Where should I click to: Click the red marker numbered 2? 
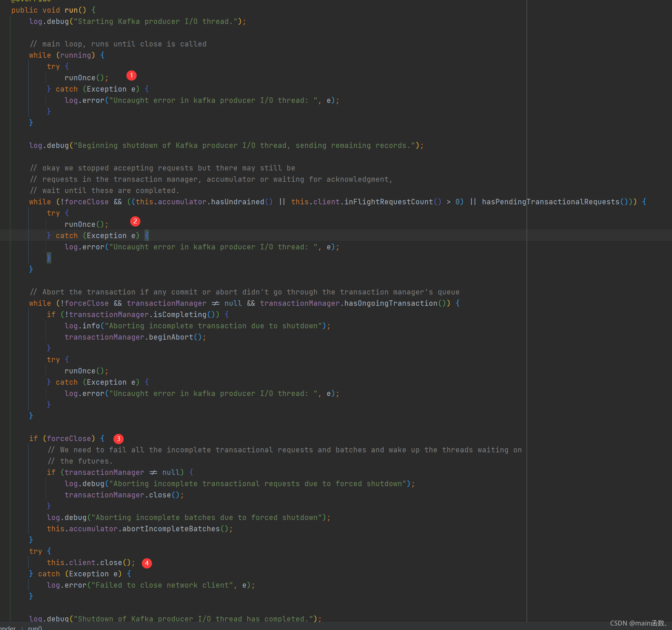pos(135,221)
